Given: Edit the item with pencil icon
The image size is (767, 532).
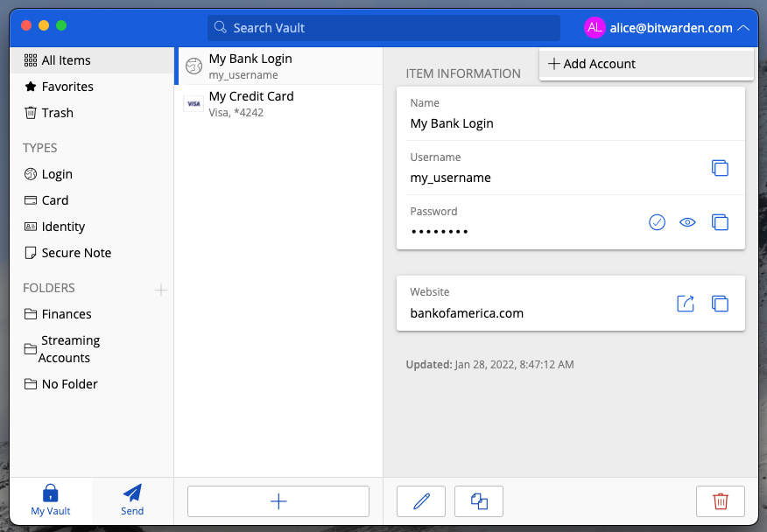Looking at the screenshot, I should coord(421,501).
